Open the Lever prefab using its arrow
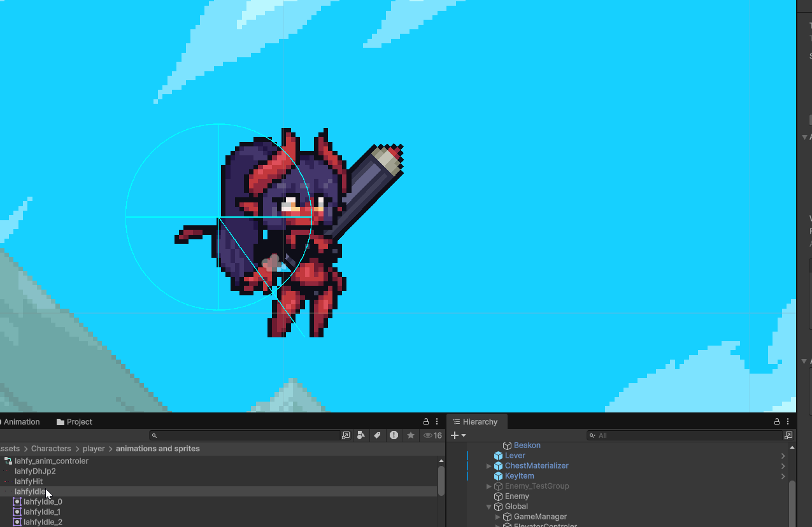812x527 pixels. 783,456
